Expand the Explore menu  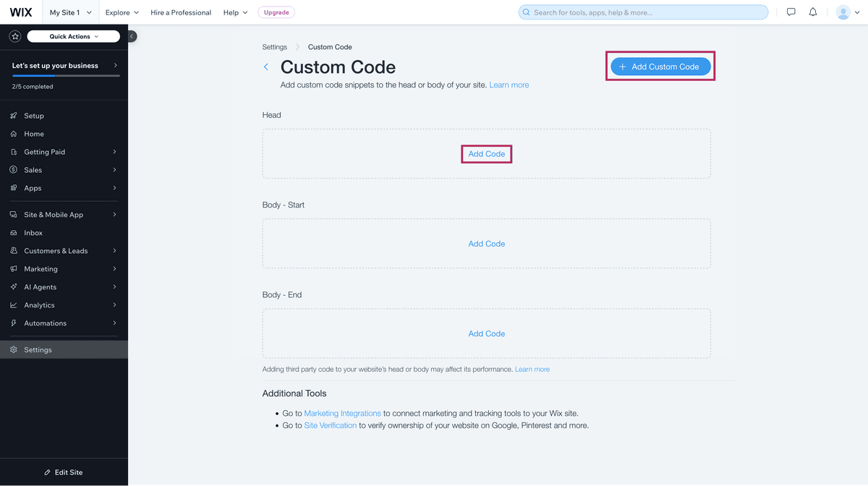coord(122,12)
